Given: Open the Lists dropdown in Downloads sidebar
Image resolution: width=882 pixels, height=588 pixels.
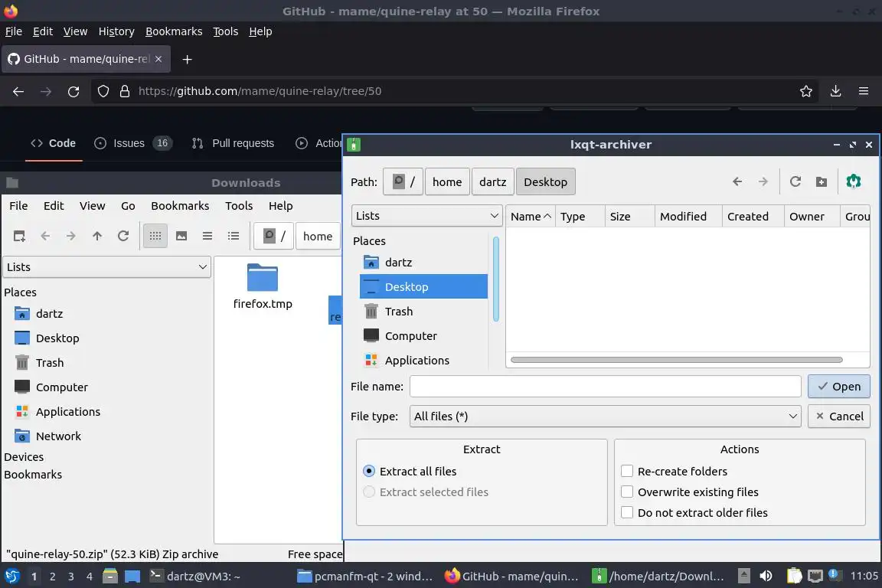Looking at the screenshot, I should point(107,267).
